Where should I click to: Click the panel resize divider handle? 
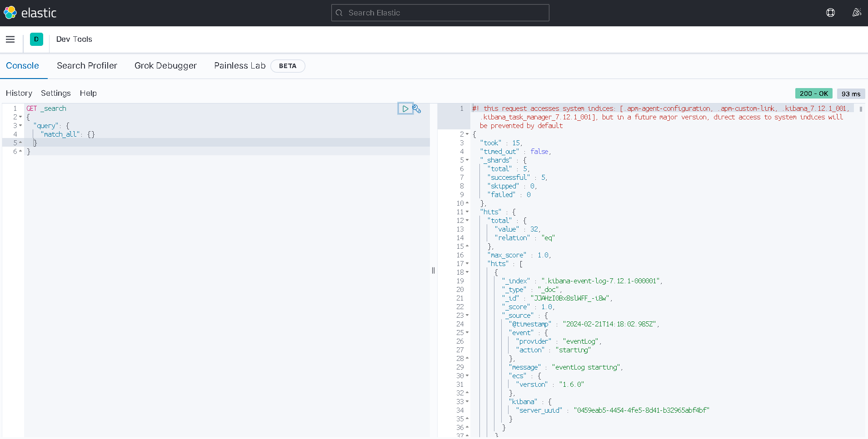(x=433, y=271)
